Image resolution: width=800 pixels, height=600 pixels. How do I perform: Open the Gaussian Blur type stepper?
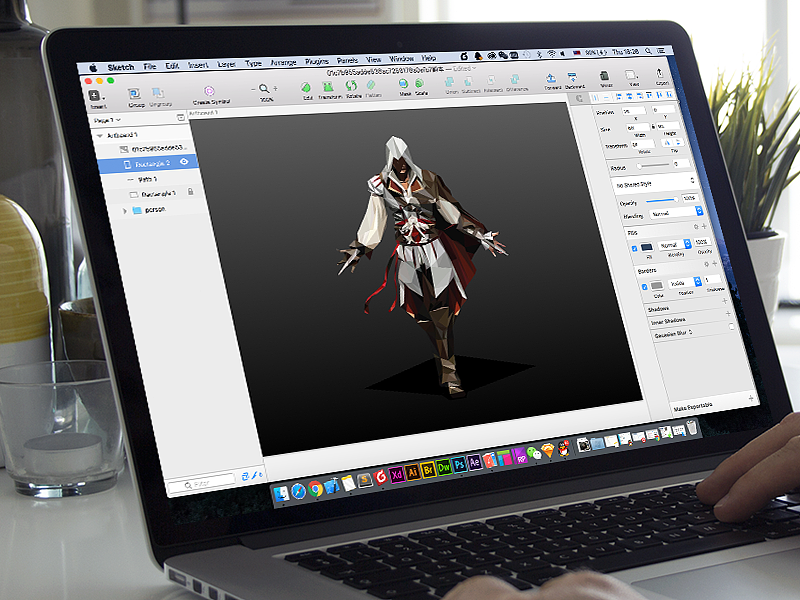pos(690,332)
